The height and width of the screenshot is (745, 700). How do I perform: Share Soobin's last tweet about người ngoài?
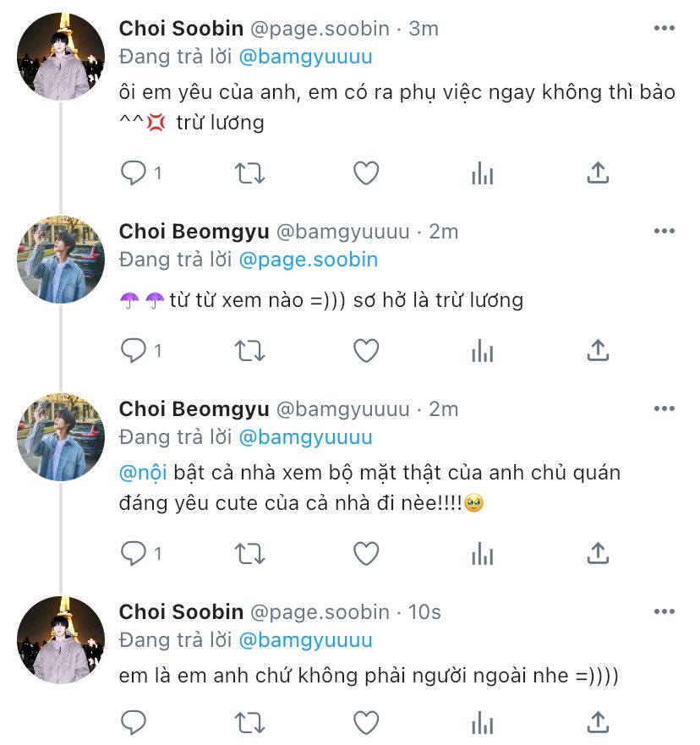tap(598, 722)
